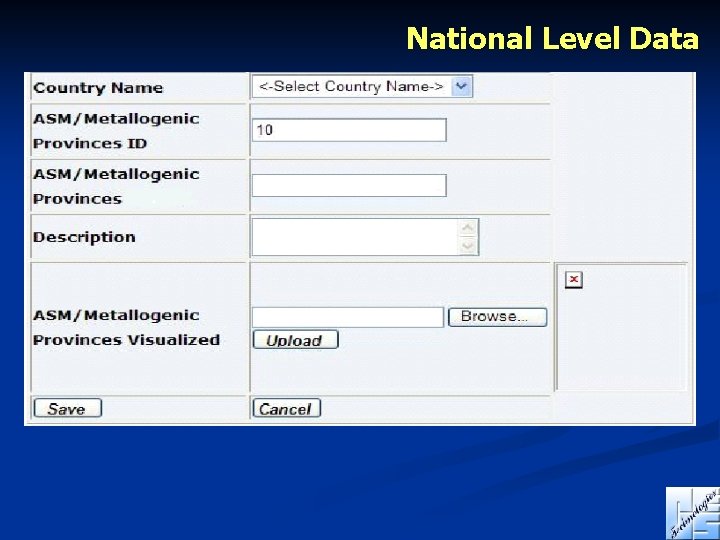Click the empty ASM/Metallogenic Provinces text field

click(349, 186)
